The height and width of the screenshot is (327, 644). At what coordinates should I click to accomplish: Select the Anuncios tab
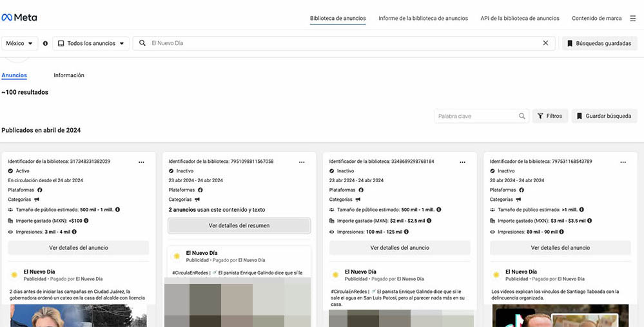[x=14, y=75]
